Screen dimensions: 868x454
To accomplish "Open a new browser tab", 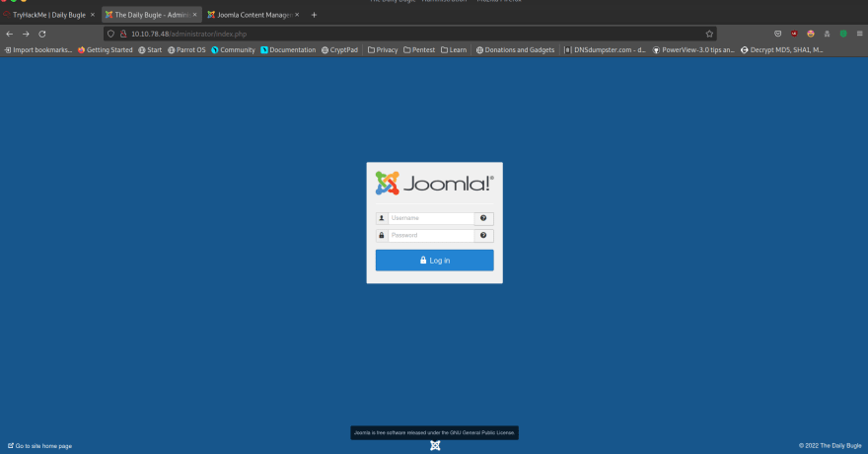I will coord(314,15).
